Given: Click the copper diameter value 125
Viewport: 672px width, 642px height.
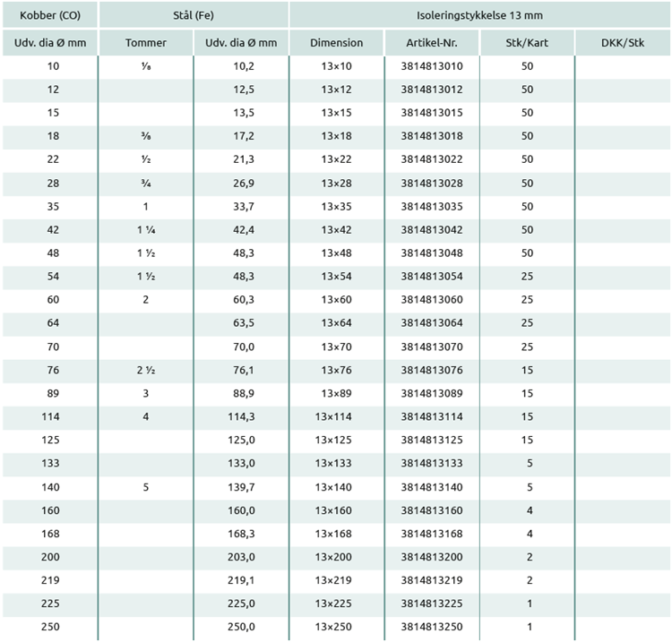Looking at the screenshot, I should 50,440.
